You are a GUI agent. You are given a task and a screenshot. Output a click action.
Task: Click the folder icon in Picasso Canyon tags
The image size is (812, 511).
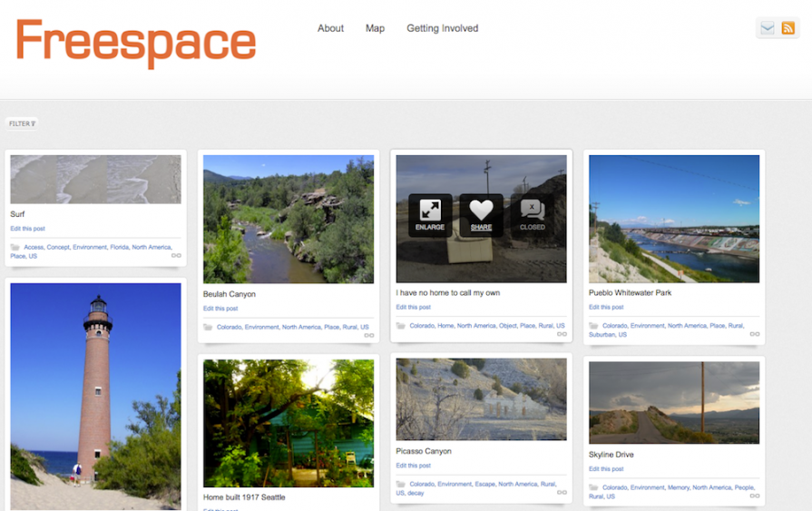(402, 484)
